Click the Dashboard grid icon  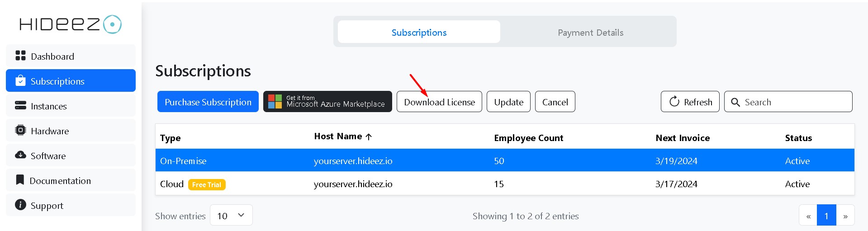click(20, 56)
